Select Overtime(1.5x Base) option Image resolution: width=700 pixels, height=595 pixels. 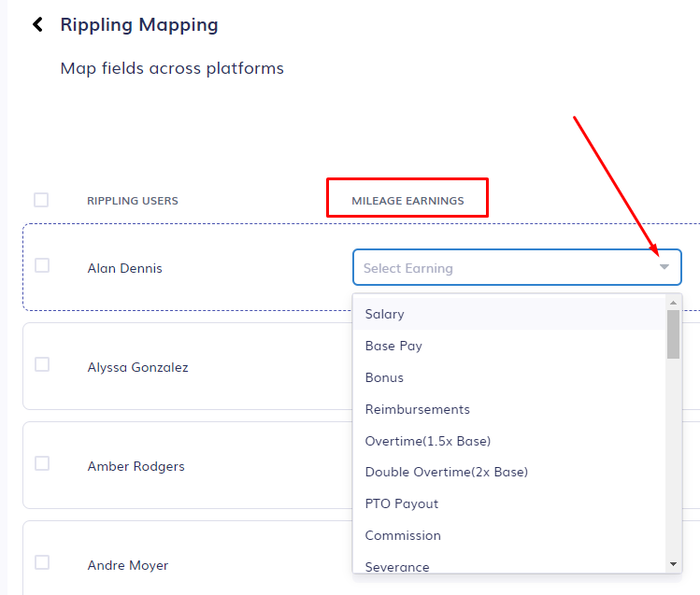[x=427, y=441]
